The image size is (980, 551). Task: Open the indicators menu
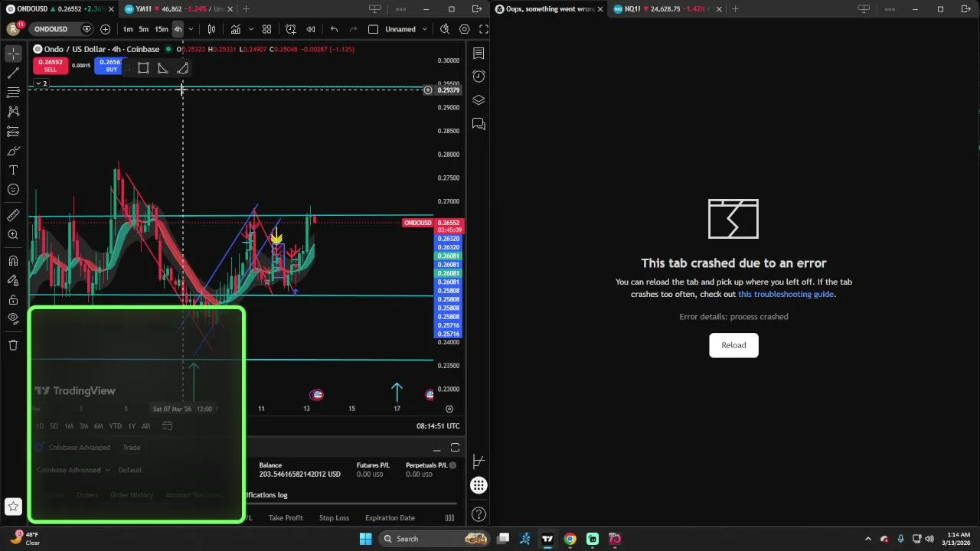(236, 29)
